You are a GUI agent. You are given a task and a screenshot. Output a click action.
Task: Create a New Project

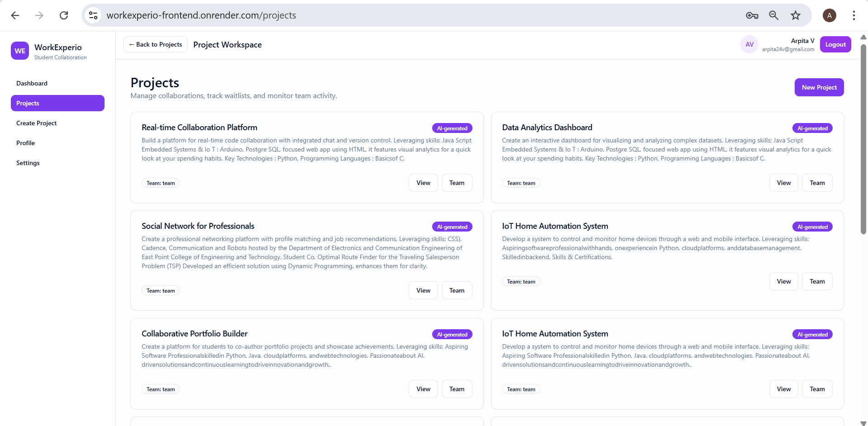pyautogui.click(x=819, y=87)
